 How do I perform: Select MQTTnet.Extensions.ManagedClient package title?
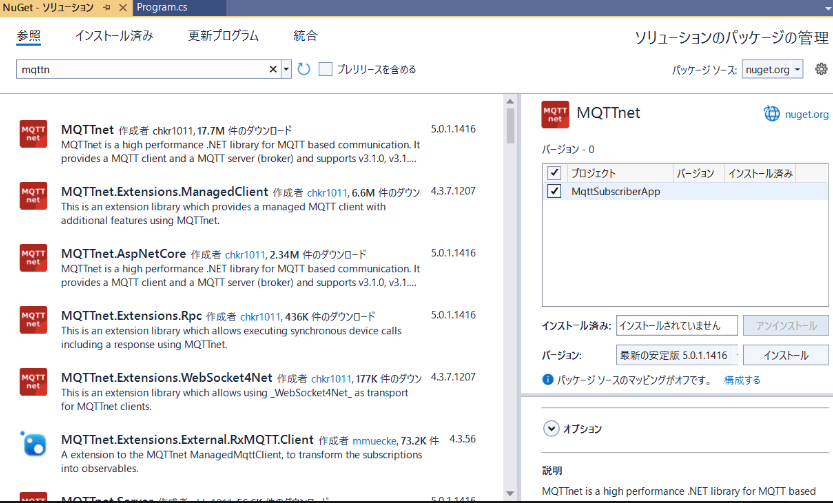pyautogui.click(x=165, y=192)
